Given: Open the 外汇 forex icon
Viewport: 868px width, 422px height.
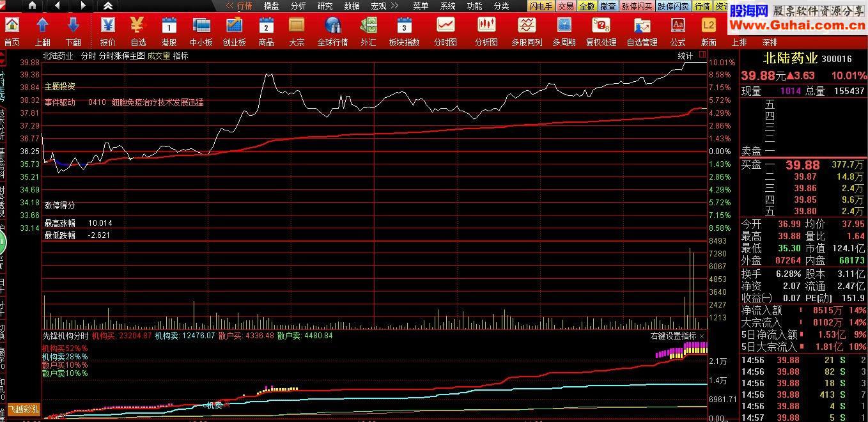Looking at the screenshot, I should 368,31.
